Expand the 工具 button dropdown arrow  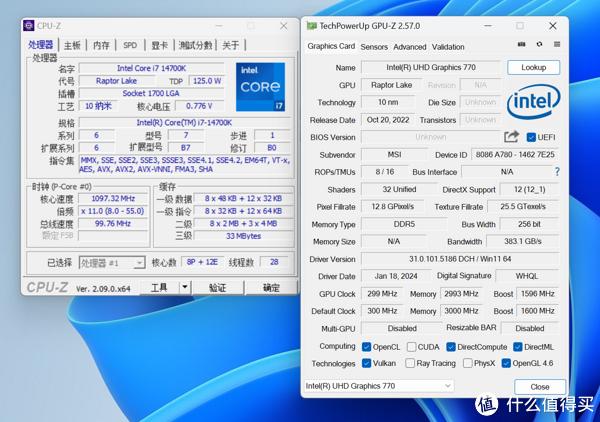pyautogui.click(x=185, y=287)
